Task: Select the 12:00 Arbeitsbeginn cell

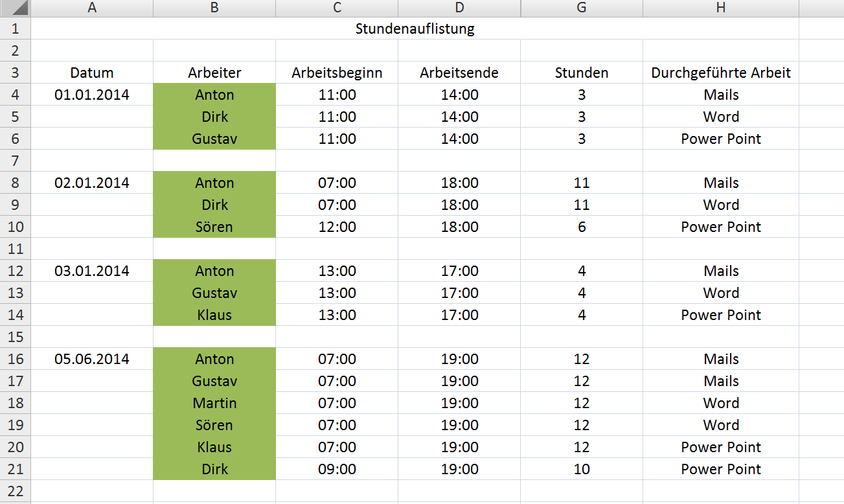Action: pos(337,227)
